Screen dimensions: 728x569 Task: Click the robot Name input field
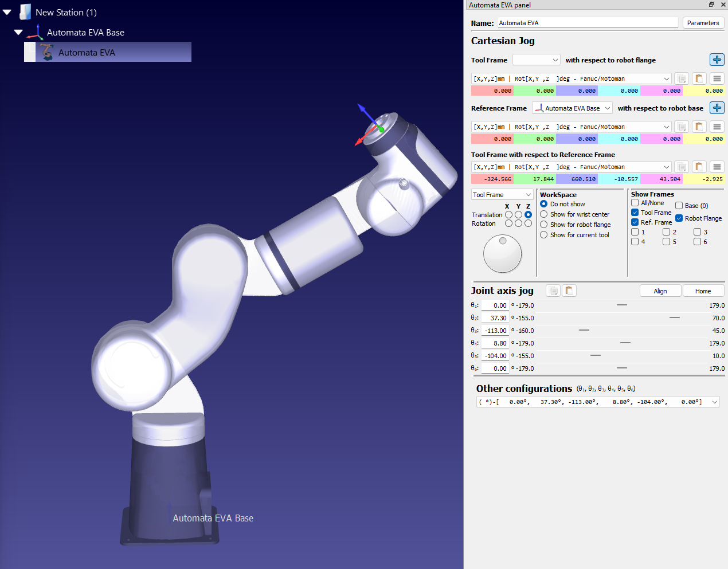588,23
